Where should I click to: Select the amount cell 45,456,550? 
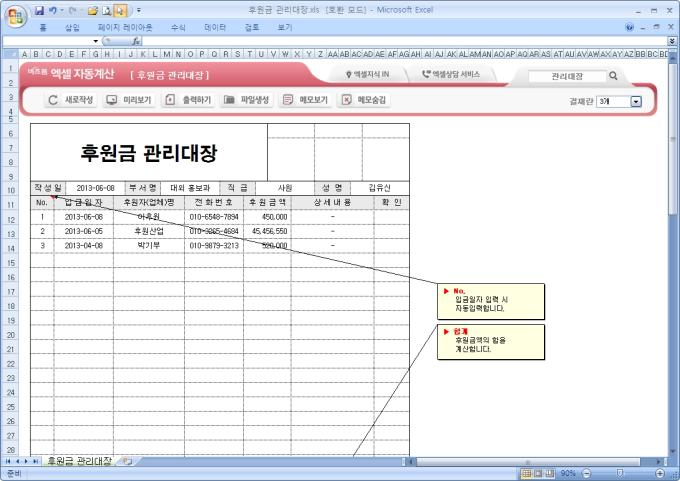[268, 231]
